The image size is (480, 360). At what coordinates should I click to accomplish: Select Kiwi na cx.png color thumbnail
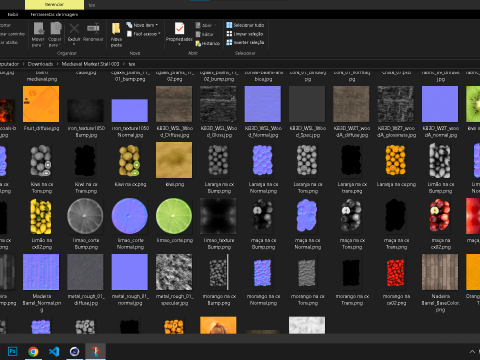pyautogui.click(x=130, y=160)
